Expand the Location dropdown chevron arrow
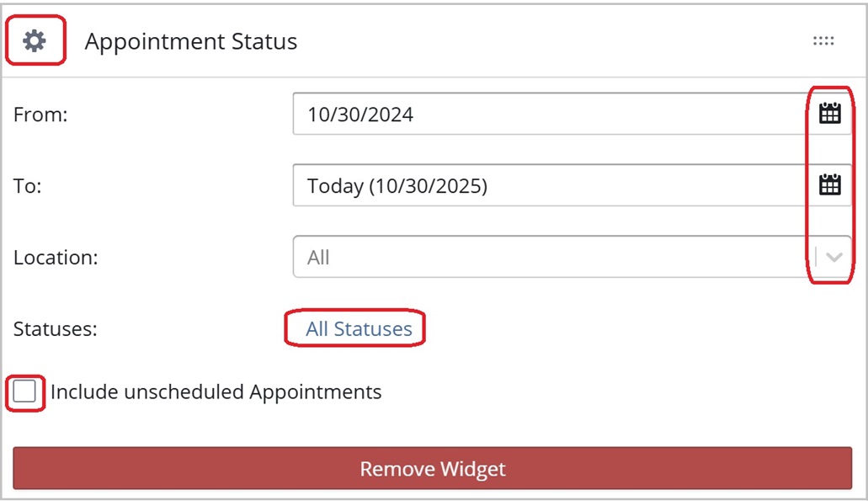The image size is (868, 501). pos(833,258)
